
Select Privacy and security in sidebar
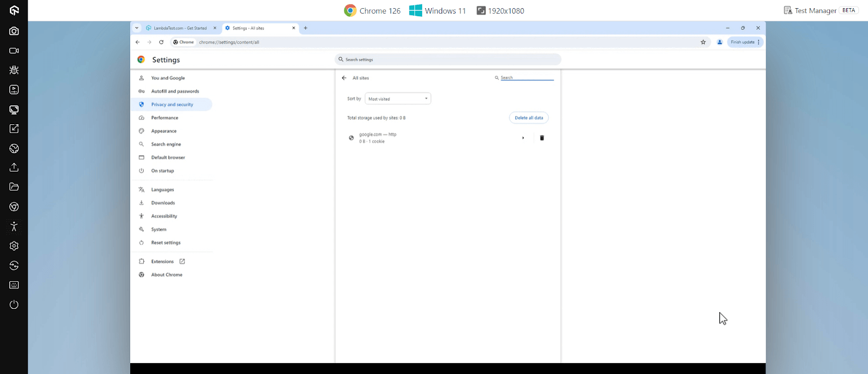pyautogui.click(x=172, y=105)
